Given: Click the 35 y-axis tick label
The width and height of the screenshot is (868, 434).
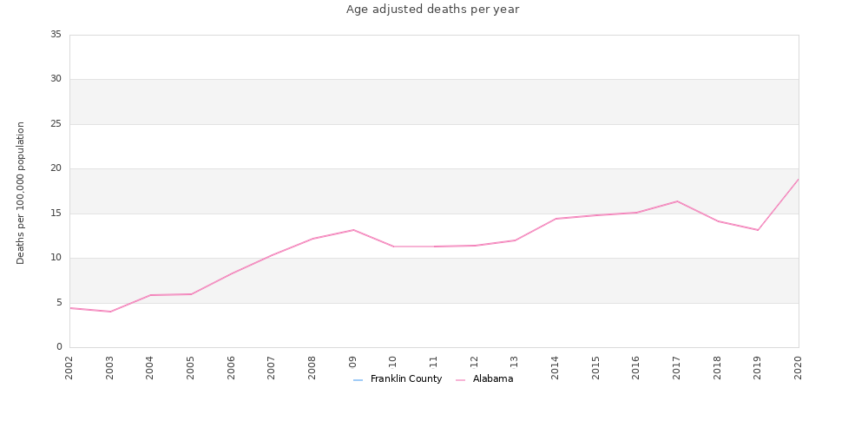Looking at the screenshot, I should 56,35.
